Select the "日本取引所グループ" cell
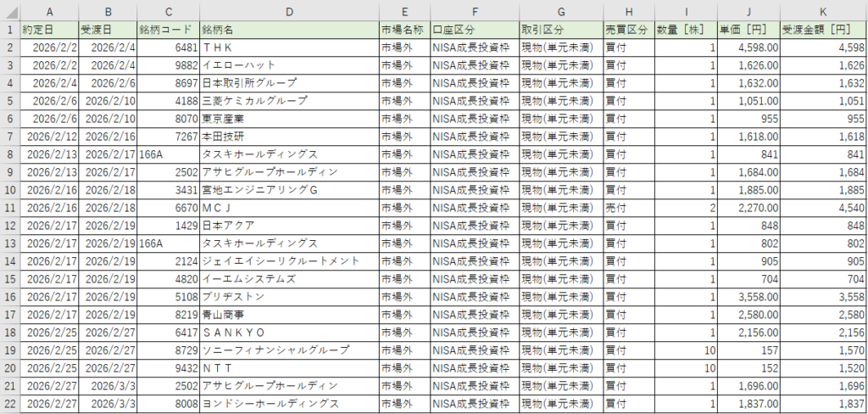The height and width of the screenshot is (414, 868). pyautogui.click(x=288, y=82)
